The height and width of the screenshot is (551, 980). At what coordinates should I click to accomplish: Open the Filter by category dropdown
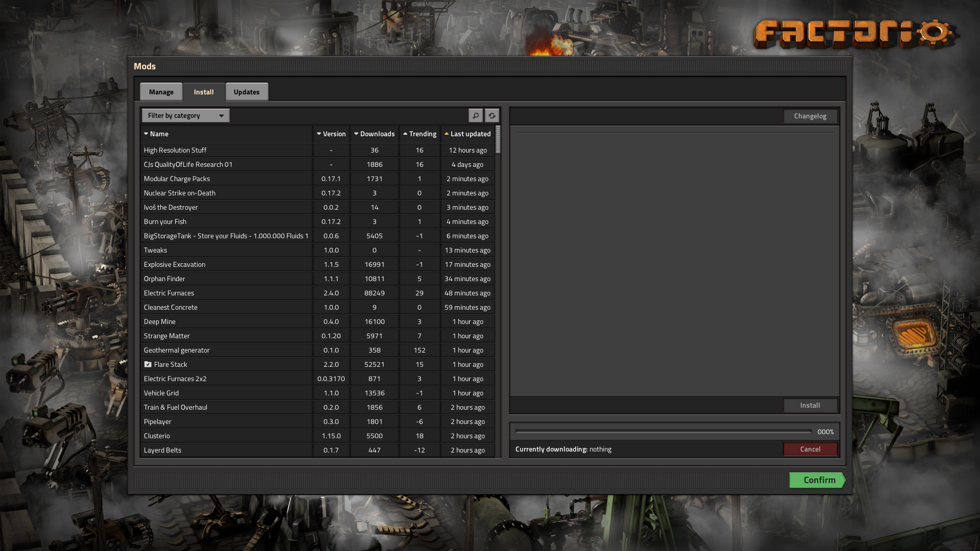(x=185, y=115)
